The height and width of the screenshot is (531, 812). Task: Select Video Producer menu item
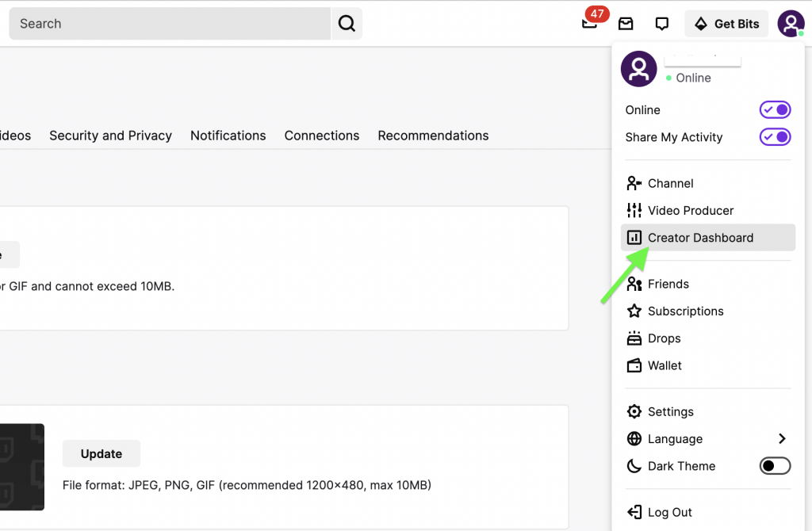(708, 211)
